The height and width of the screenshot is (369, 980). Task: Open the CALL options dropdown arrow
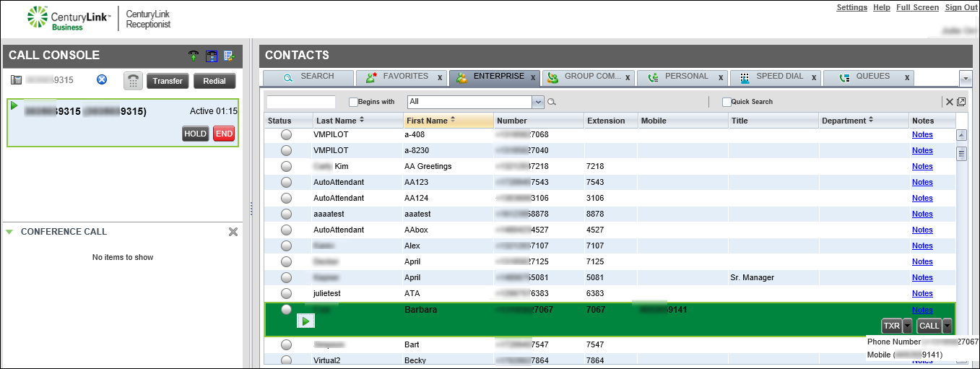(x=947, y=326)
